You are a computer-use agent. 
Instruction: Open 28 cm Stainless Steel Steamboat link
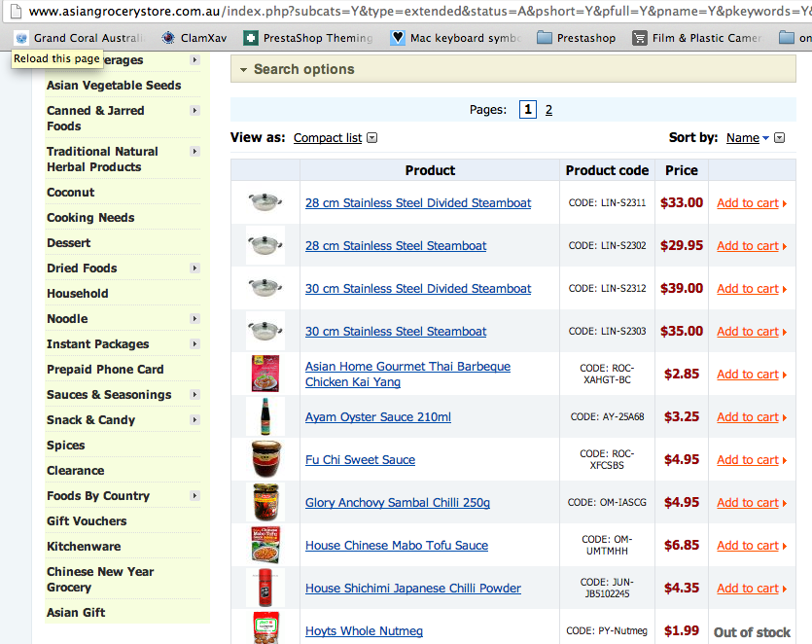(396, 245)
